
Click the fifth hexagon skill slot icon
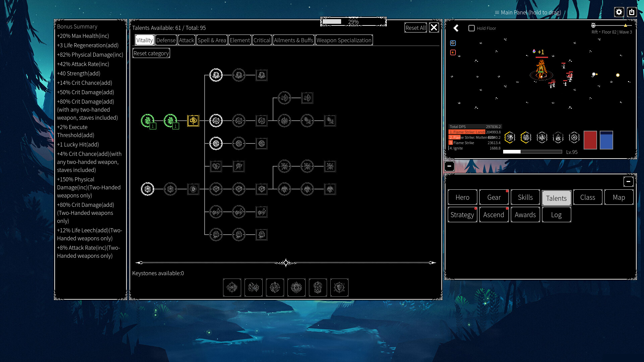click(x=574, y=137)
